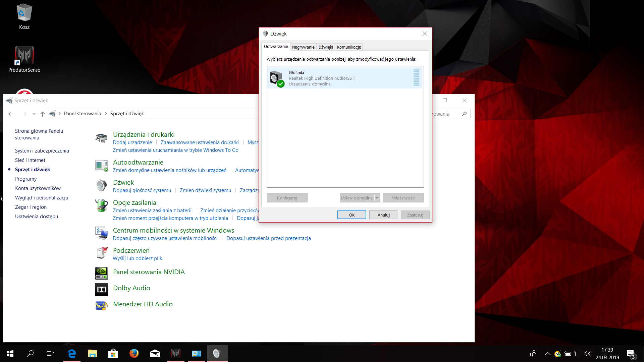
Task: Open the NVIDIA Control Panel icon
Action: coord(101,273)
